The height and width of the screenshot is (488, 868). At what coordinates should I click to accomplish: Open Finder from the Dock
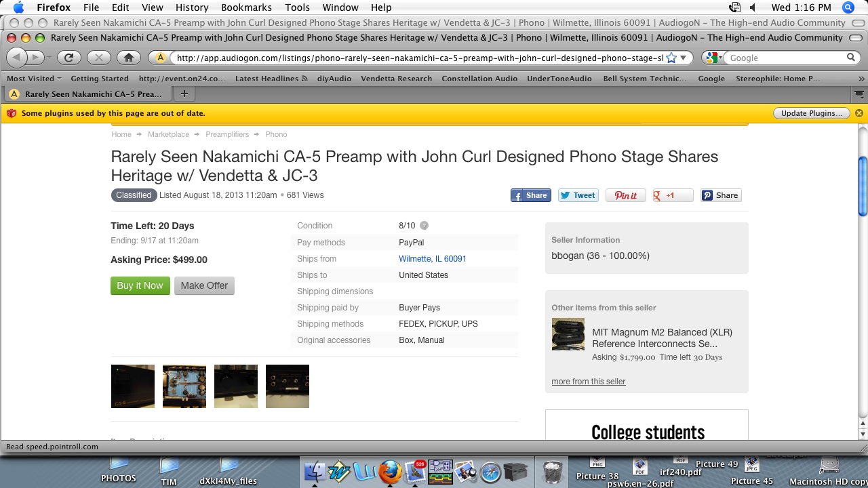point(315,472)
